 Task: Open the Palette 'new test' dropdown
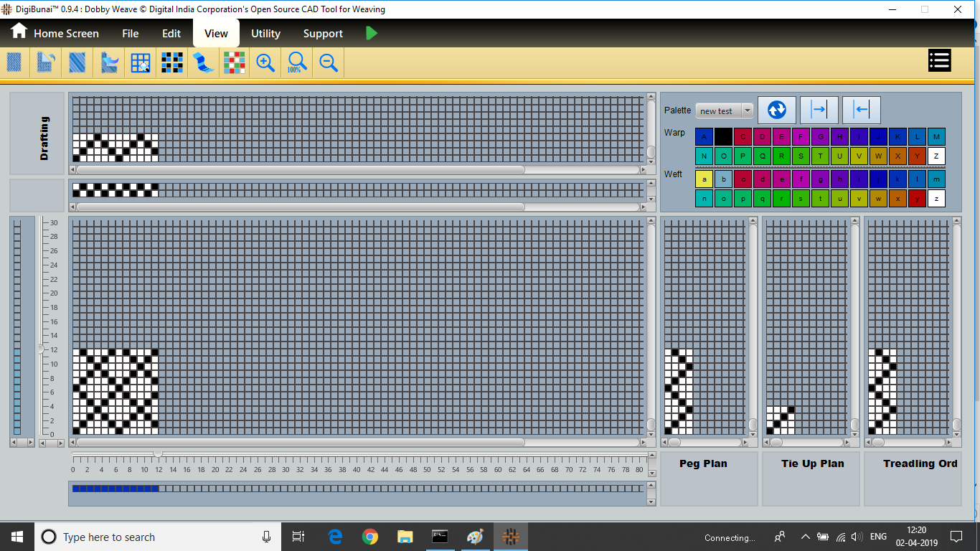(x=747, y=110)
